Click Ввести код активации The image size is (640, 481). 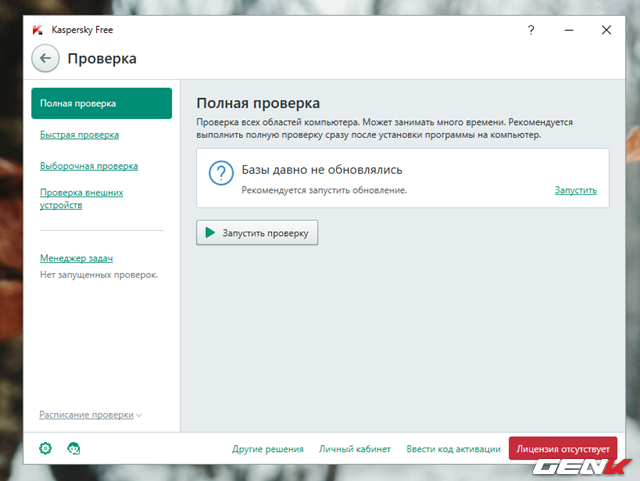(x=452, y=449)
